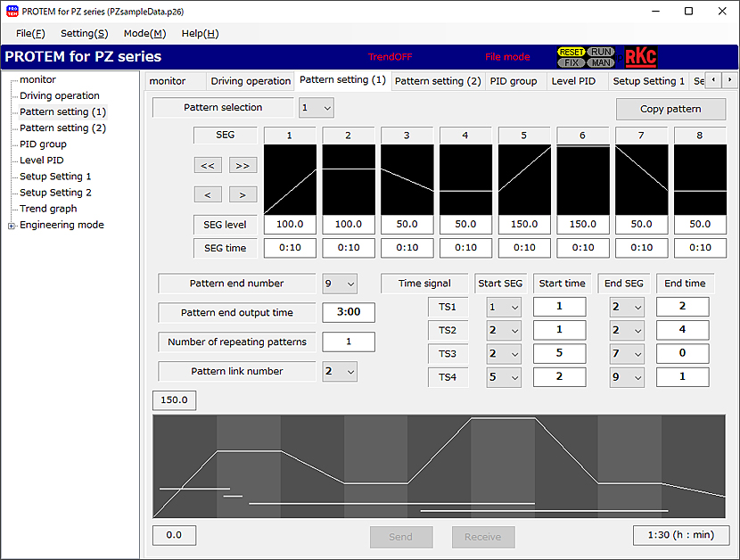Go back one segment with < button
740x560 pixels.
[208, 194]
